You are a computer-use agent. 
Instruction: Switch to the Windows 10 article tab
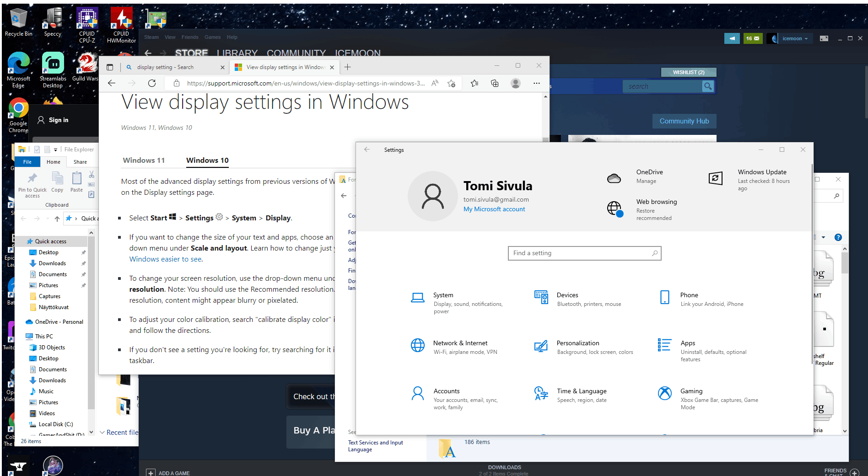click(x=207, y=160)
